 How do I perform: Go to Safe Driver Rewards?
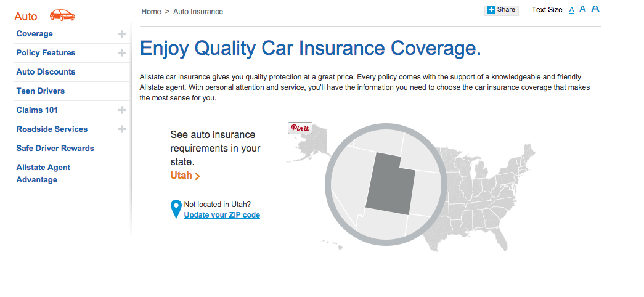[x=55, y=148]
